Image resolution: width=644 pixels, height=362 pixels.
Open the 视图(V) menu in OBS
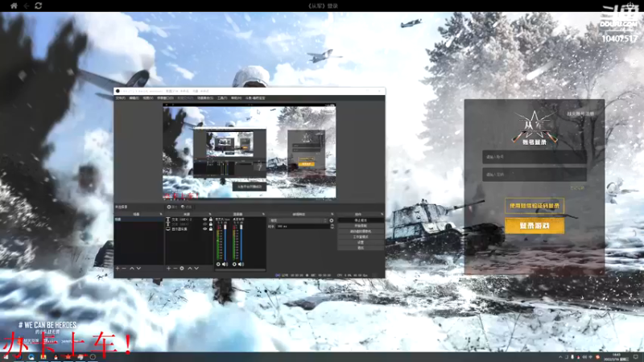[148, 98]
